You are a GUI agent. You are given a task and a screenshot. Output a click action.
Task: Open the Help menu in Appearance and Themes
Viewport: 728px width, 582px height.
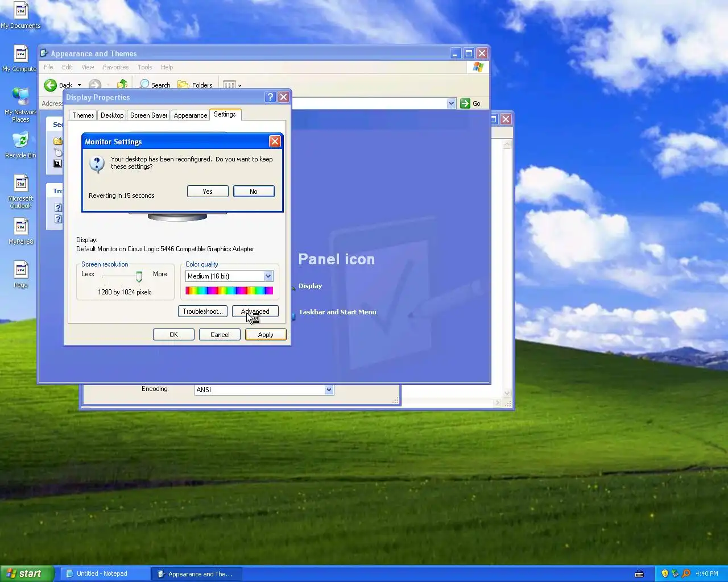tap(167, 67)
